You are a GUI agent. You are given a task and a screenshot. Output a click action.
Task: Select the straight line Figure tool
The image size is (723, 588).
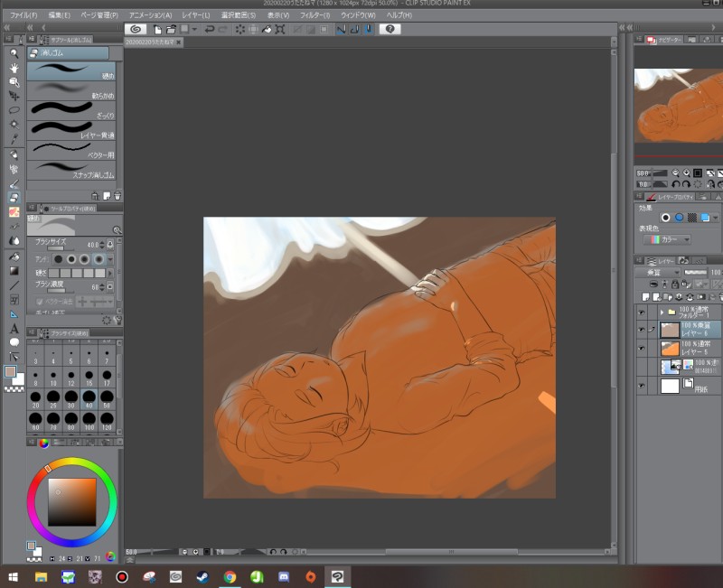coord(14,285)
